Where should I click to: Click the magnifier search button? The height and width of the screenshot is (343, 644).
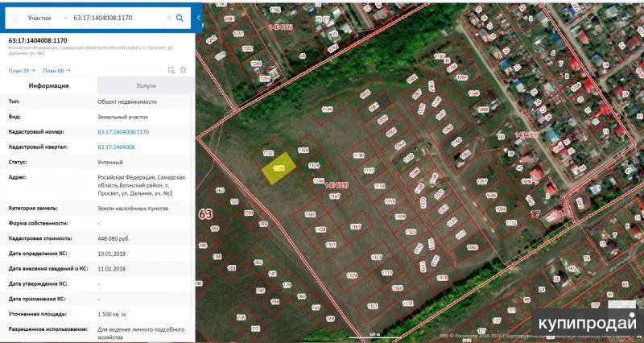click(x=179, y=17)
